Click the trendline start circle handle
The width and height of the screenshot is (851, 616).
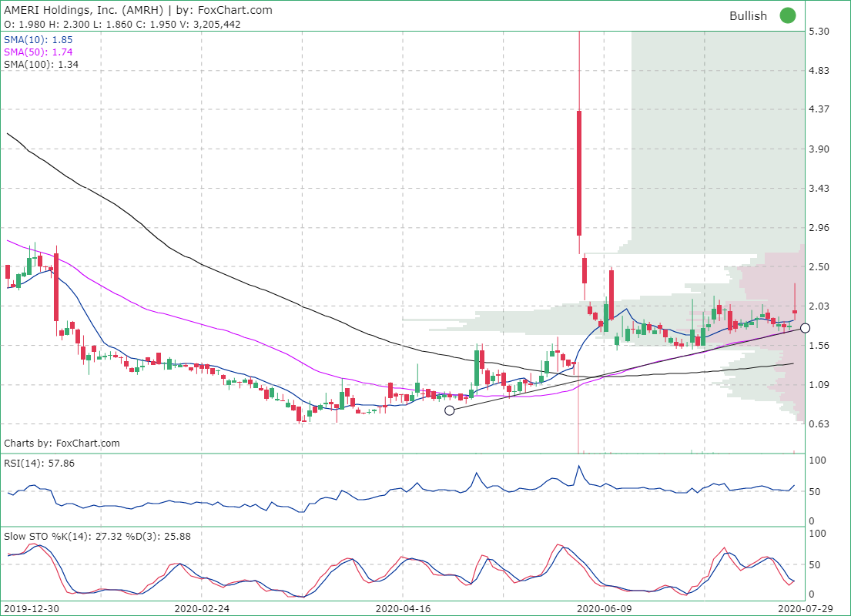(450, 411)
